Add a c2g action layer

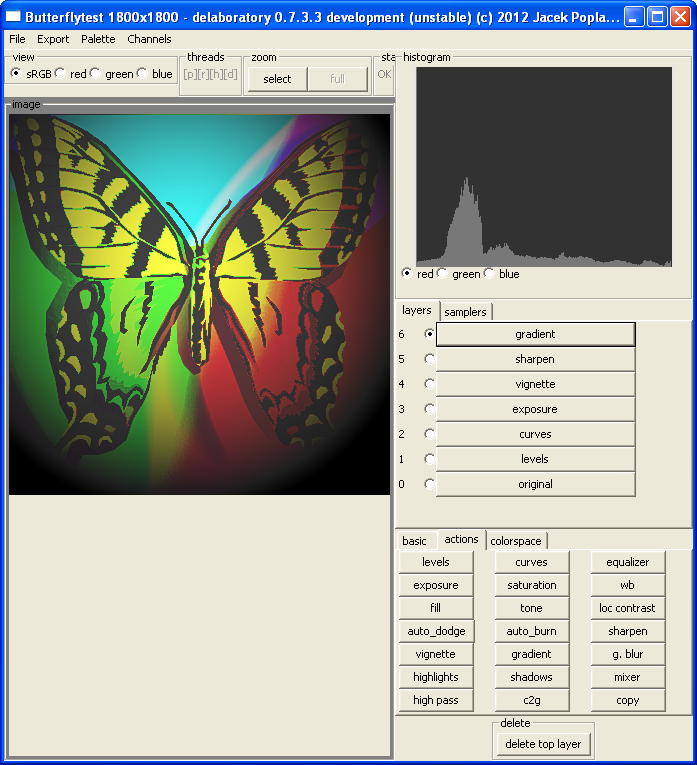click(532, 700)
